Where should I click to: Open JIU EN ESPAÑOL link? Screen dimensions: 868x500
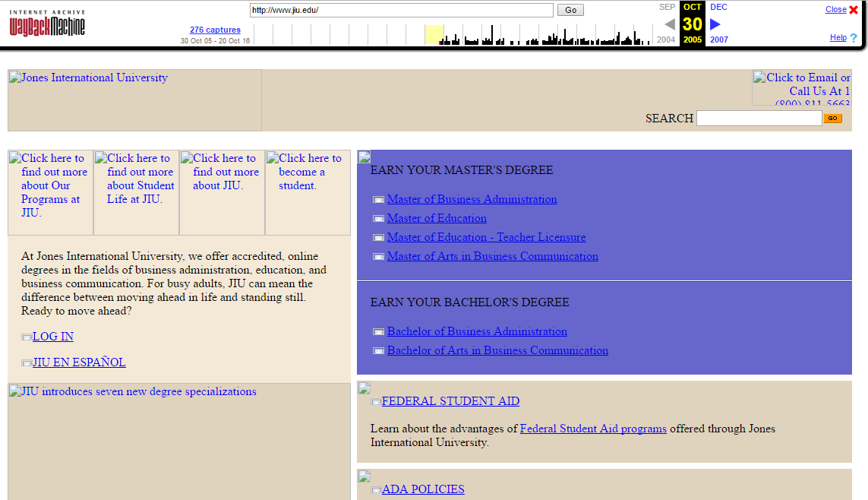click(79, 362)
